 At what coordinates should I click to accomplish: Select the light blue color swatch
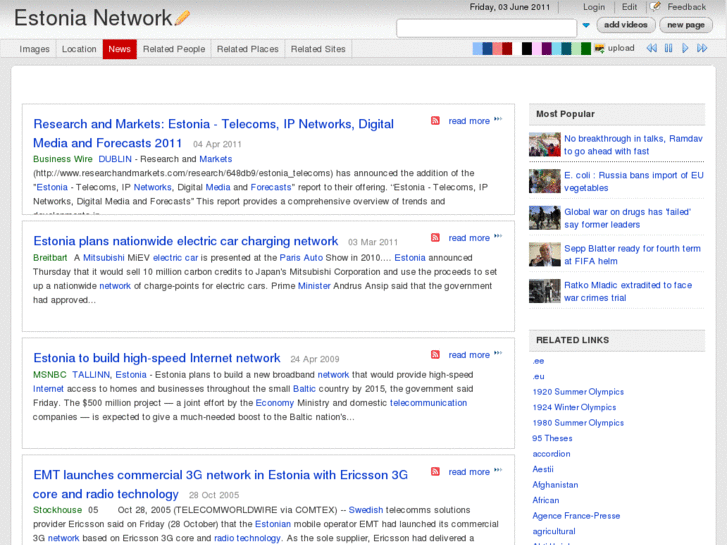pyautogui.click(x=477, y=49)
